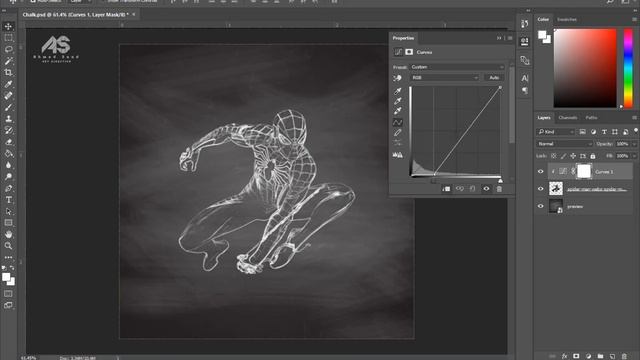Viewport: 640px width, 360px height.
Task: Select the Blur tool
Action: [x=8, y=165]
